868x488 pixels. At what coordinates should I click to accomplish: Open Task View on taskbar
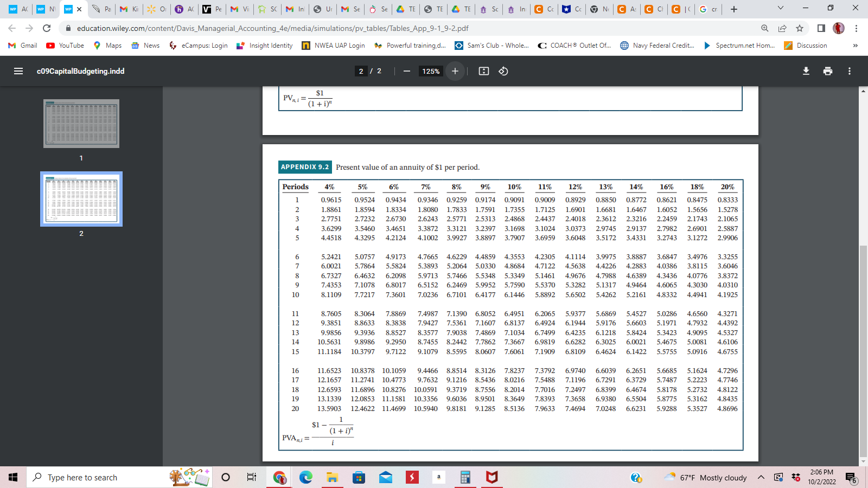pos(252,477)
